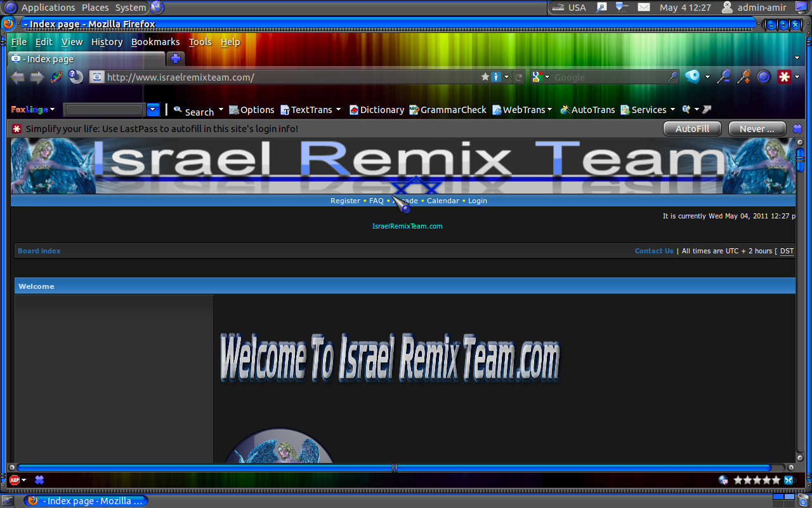Click the horizontal scrollbar thumb

coord(394,467)
